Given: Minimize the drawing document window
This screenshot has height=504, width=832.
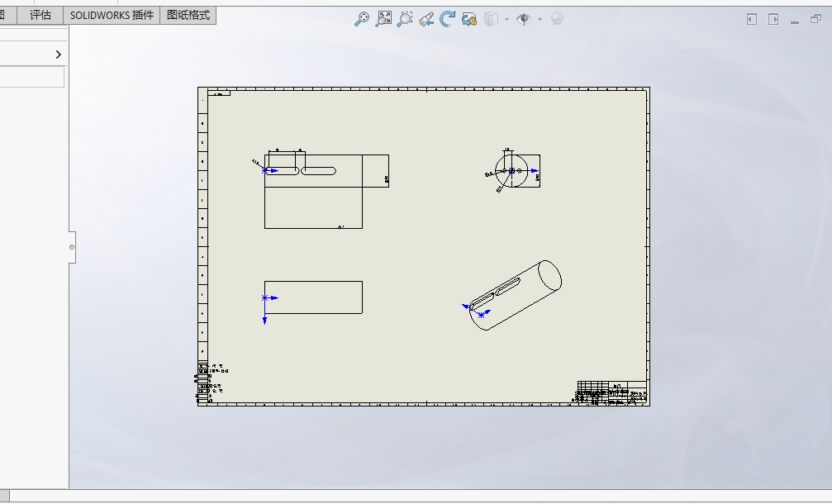Looking at the screenshot, I should tap(794, 22).
